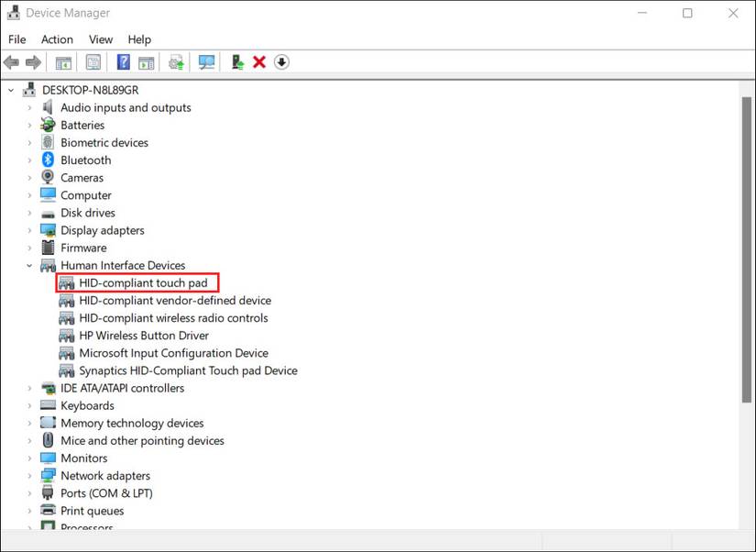Click the Audio inputs speaker icon
The height and width of the screenshot is (552, 756).
click(48, 107)
